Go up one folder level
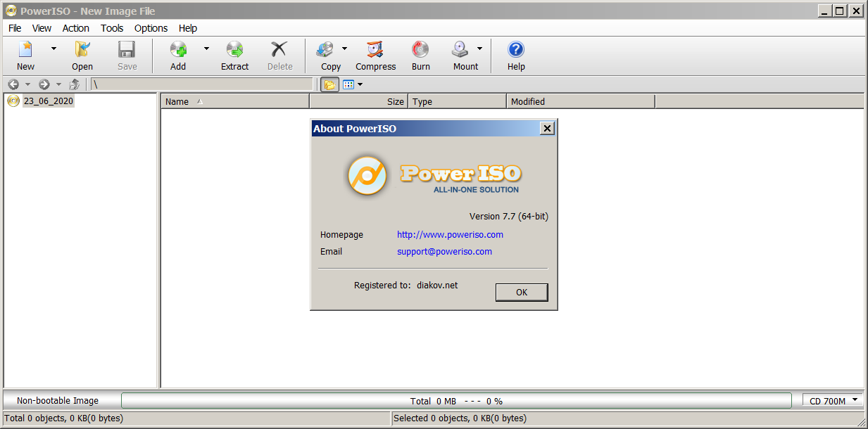 75,84
